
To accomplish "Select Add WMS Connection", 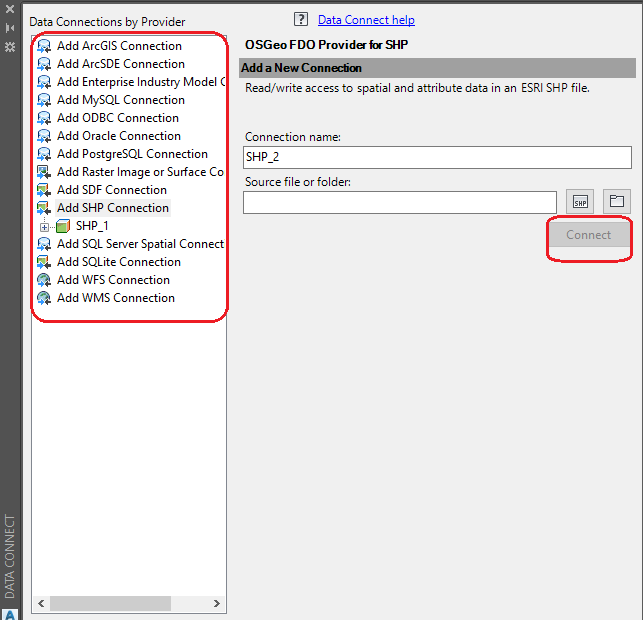I will tap(116, 298).
